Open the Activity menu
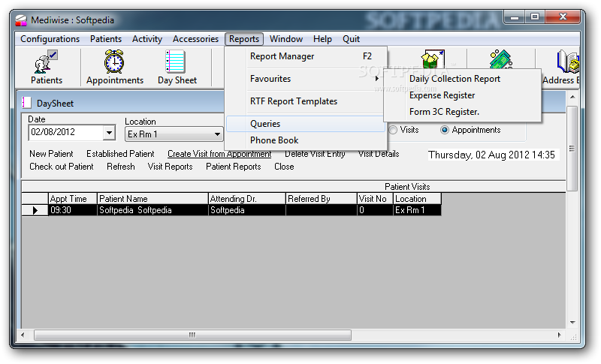Viewport: 601px width, 364px height. click(x=147, y=39)
